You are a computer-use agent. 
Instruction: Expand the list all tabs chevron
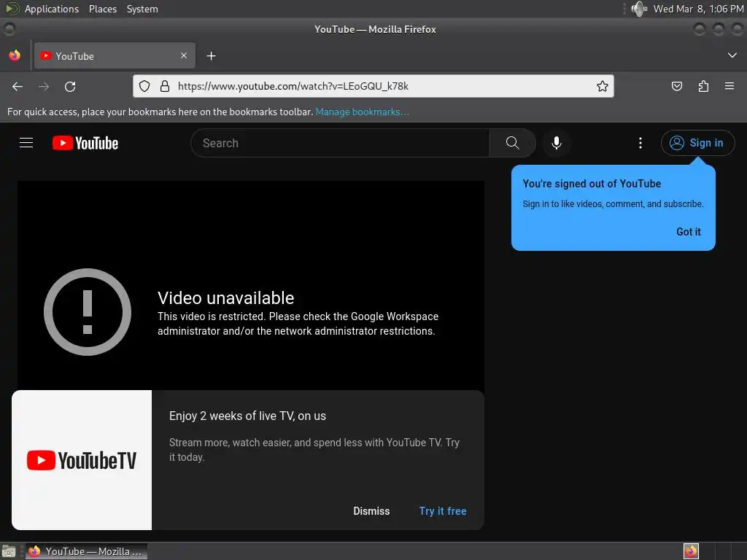click(732, 55)
